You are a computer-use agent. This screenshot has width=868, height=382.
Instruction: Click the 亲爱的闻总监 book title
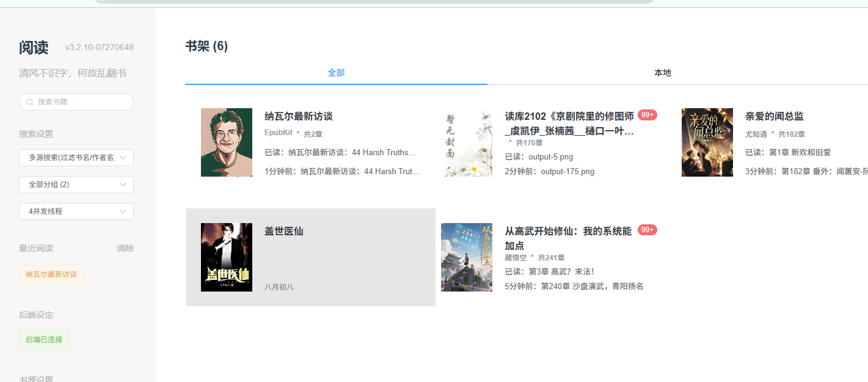tap(775, 116)
